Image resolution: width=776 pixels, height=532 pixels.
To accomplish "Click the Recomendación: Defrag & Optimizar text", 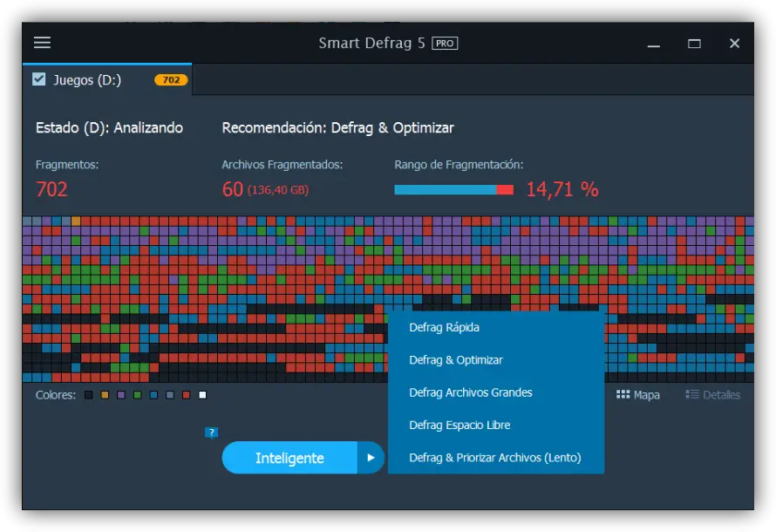I will [338, 128].
